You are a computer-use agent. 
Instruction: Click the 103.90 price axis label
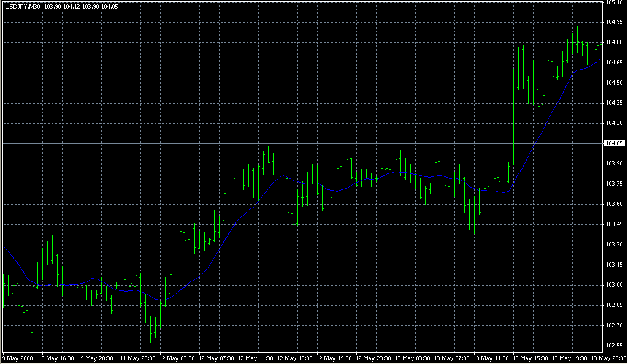tap(614, 163)
